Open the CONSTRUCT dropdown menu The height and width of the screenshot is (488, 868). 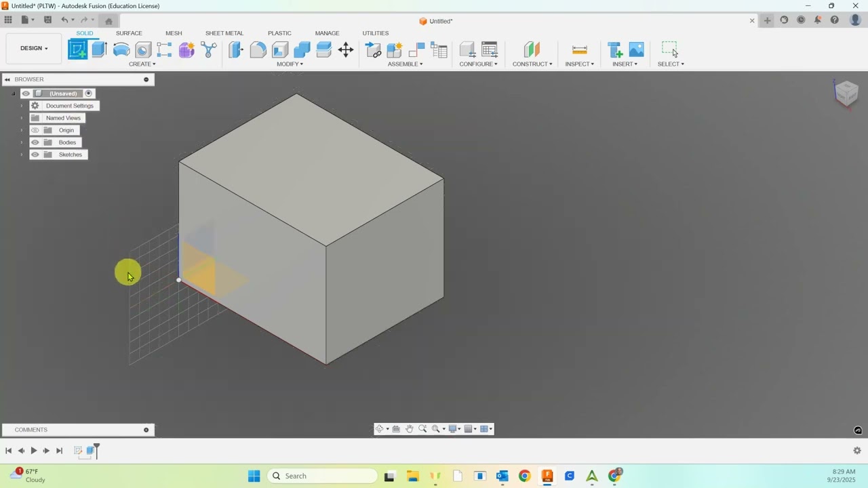point(532,64)
